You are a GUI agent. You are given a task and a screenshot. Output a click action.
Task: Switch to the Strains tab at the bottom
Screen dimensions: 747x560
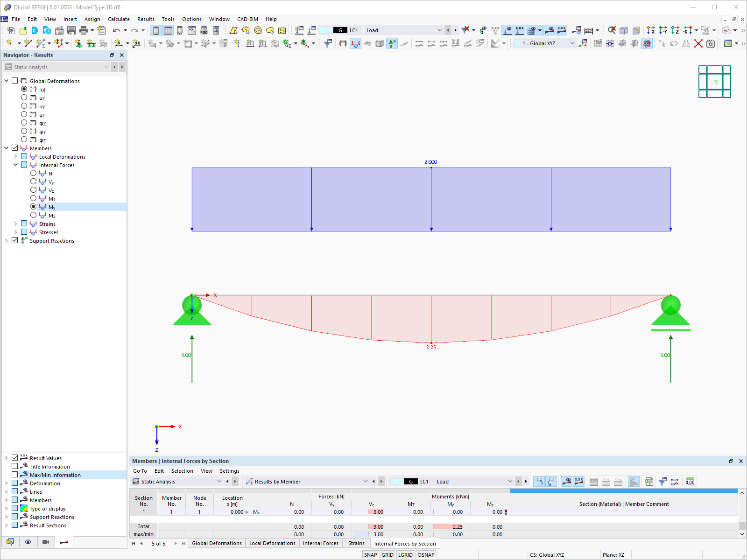click(x=356, y=543)
